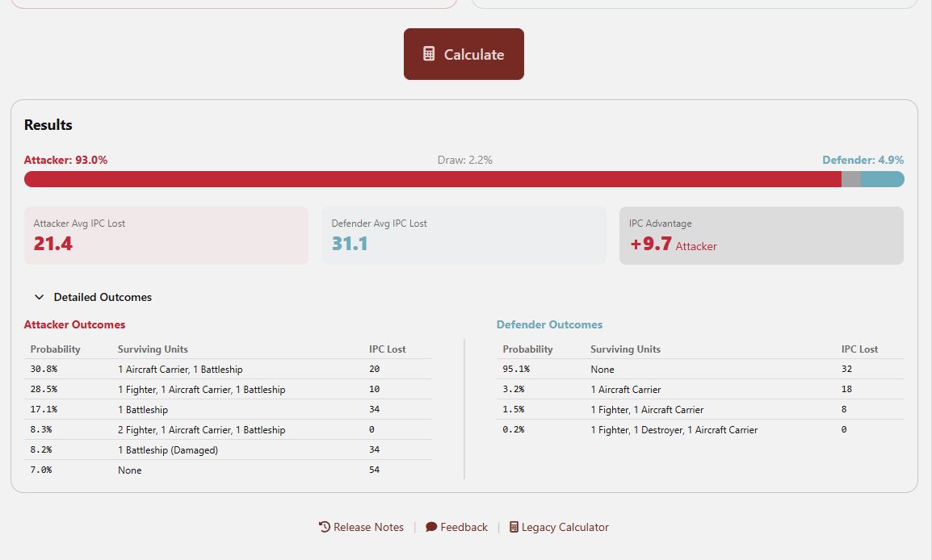Select the Attacker Avg IPC Lost card

click(x=166, y=235)
